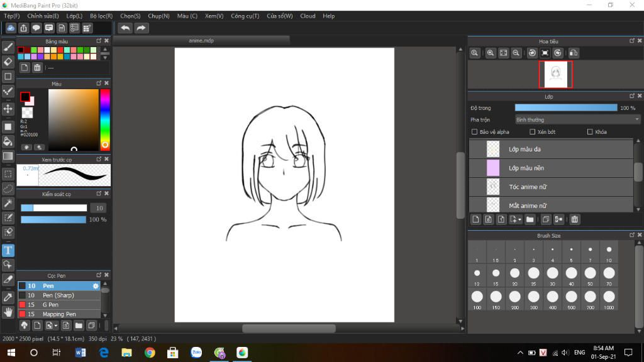Check the Khóa lock option
The height and width of the screenshot is (362, 644).
click(590, 132)
